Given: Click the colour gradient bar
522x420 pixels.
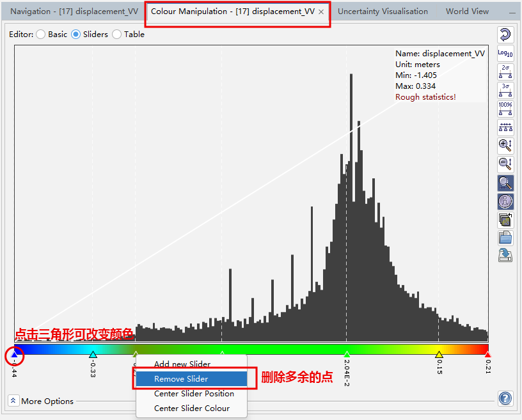Looking at the screenshot, I should tap(251, 349).
